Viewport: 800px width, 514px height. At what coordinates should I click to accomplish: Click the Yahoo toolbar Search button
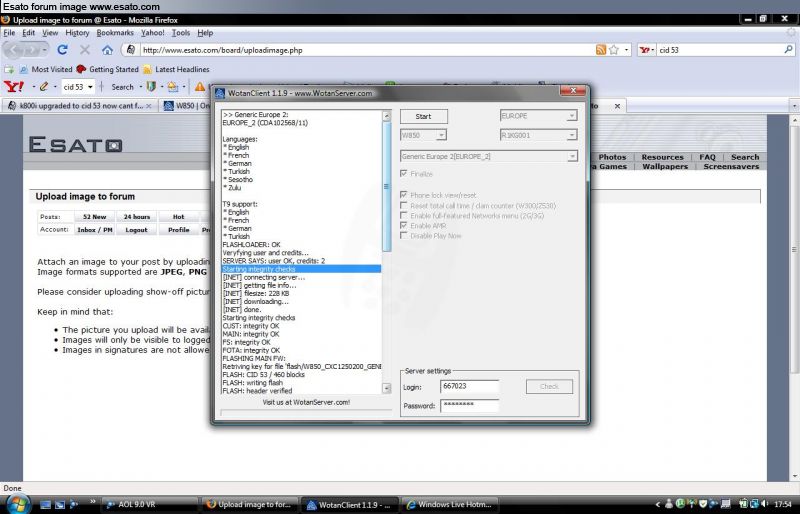point(122,87)
